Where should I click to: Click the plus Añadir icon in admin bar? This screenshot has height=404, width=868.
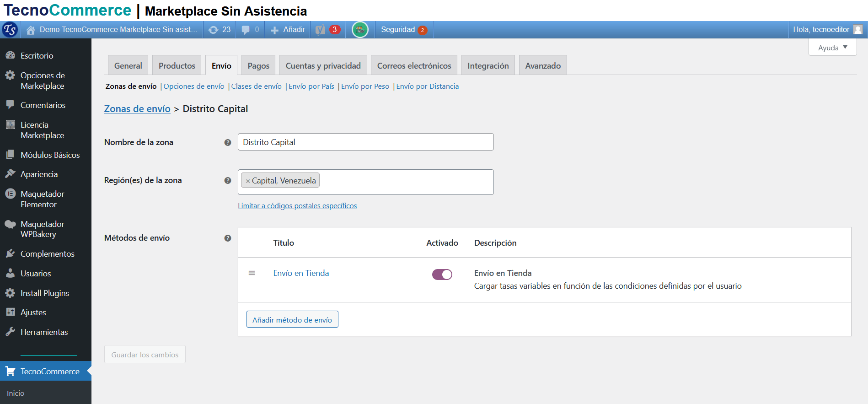274,30
